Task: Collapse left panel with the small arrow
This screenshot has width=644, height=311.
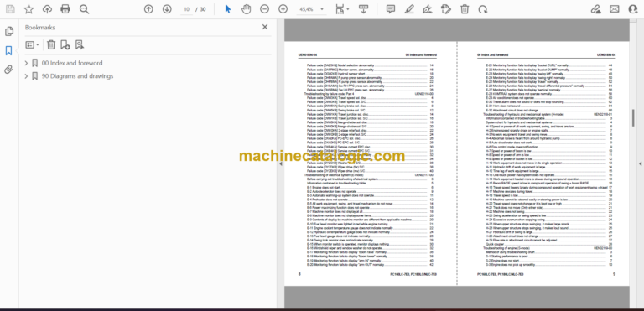Action: (x=281, y=163)
